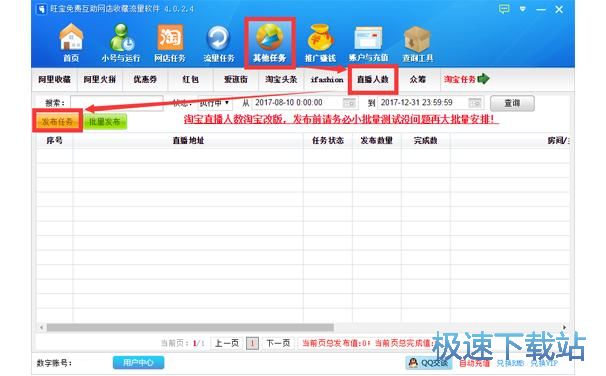Expand the 状态 执行中 dropdown
This screenshot has width=606, height=376.
[215, 103]
